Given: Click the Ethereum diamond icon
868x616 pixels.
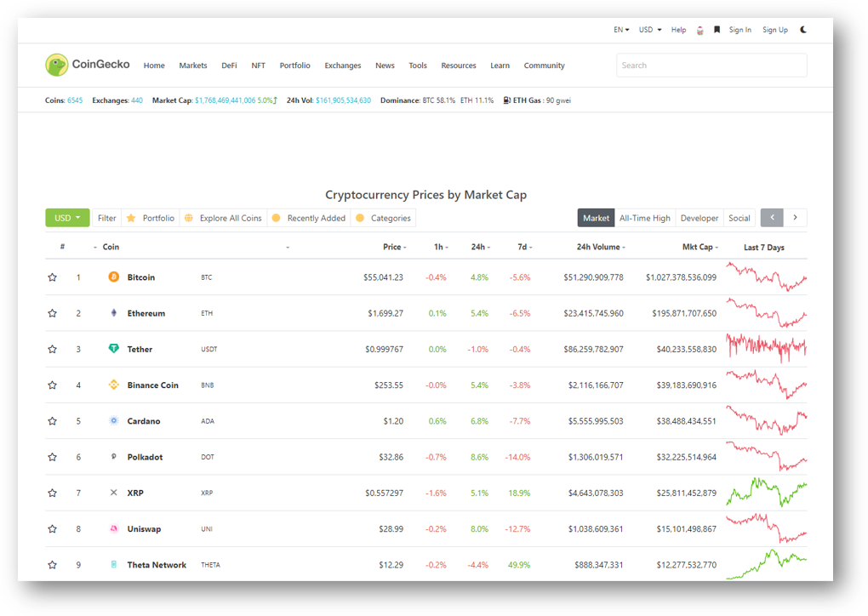Looking at the screenshot, I should point(113,313).
